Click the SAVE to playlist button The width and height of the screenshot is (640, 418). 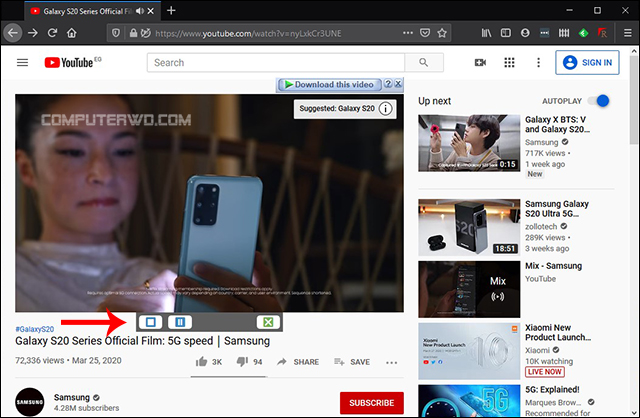352,362
